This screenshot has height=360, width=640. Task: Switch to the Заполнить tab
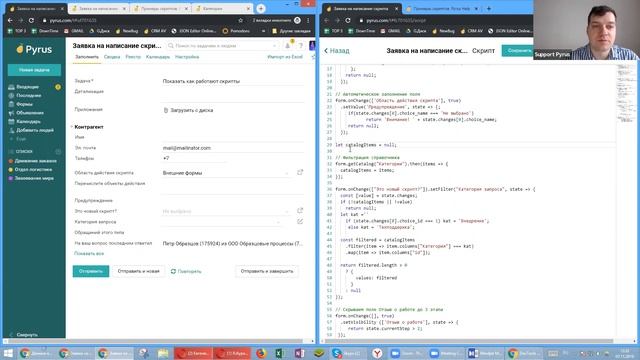87,57
